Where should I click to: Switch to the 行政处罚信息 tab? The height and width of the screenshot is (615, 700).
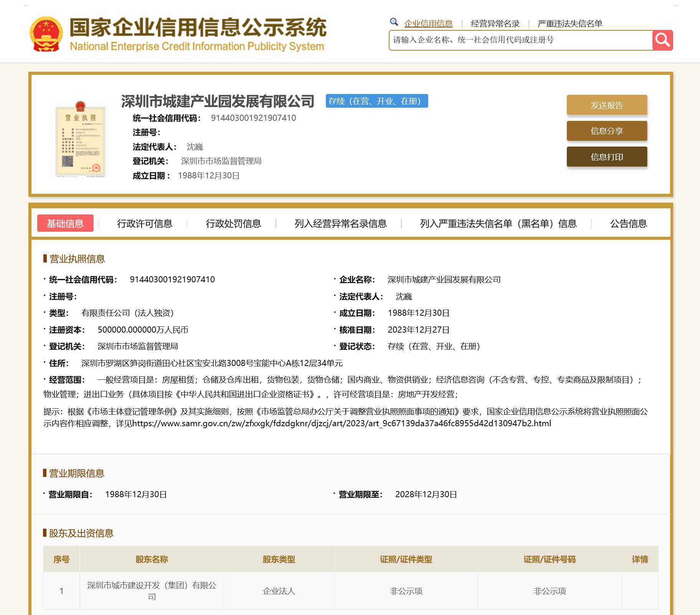[x=233, y=223]
